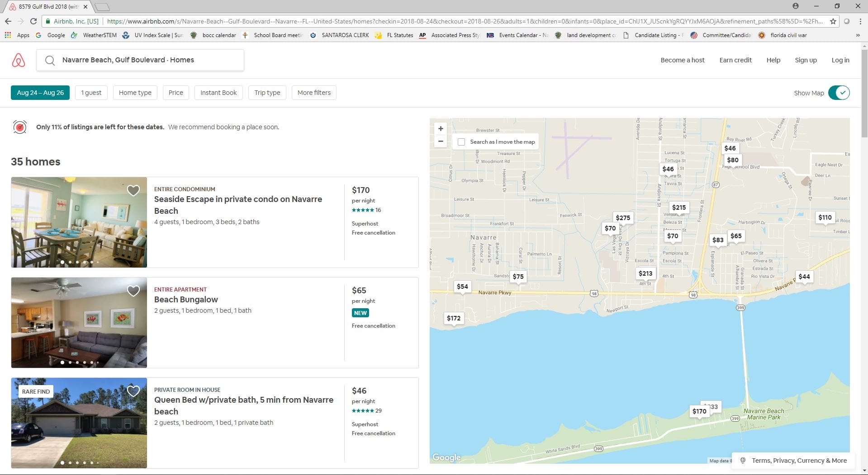Click the Log in link

pos(840,60)
